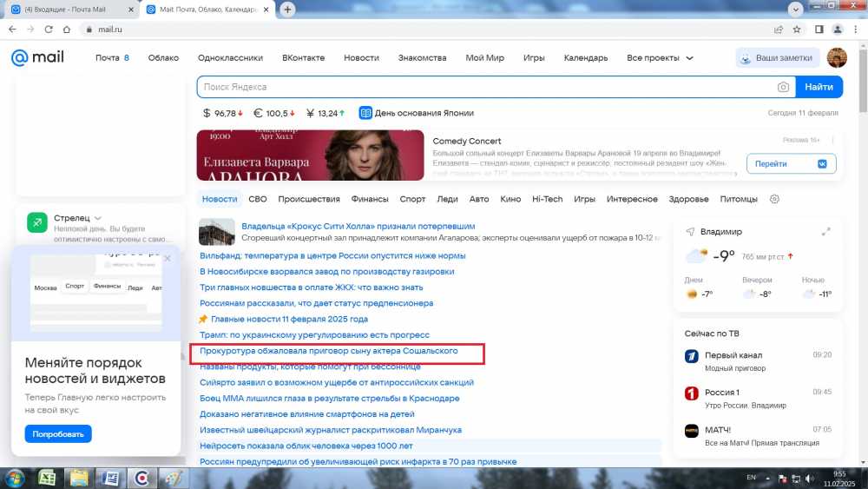Open Нейросеть показала облик человека link
Image resolution: width=868 pixels, height=489 pixels.
[306, 446]
